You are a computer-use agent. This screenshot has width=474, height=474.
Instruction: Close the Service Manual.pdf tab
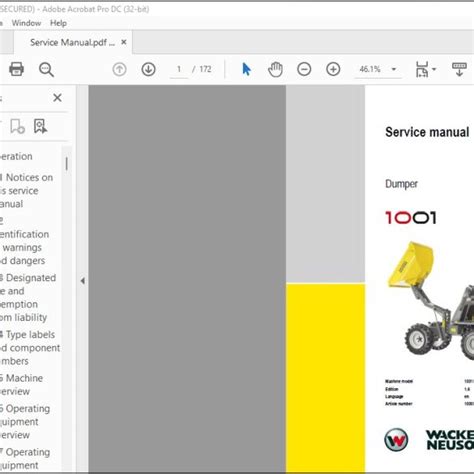point(124,42)
